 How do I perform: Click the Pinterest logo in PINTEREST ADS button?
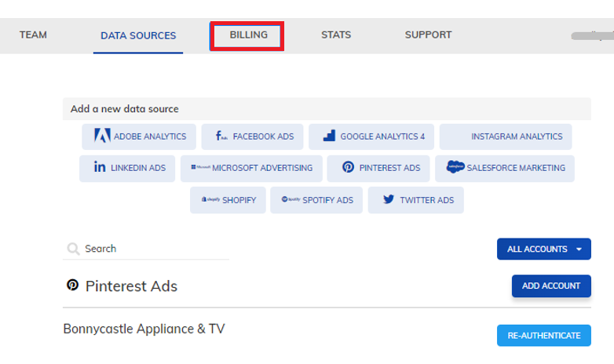[348, 167]
